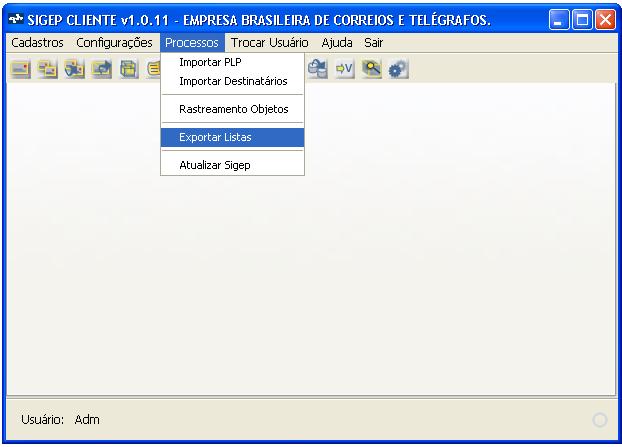Click the blue gears settings icon
622x447 pixels.
click(x=398, y=69)
